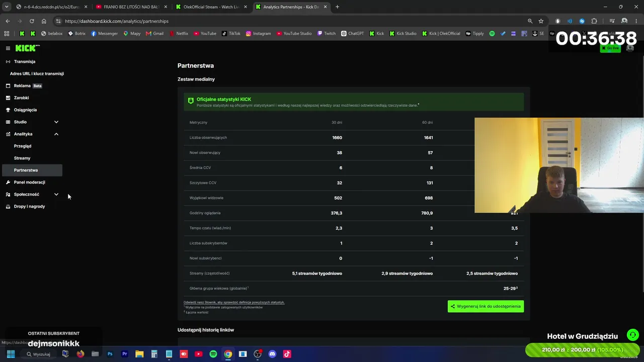
Task: Open Premiere Pro from the taskbar
Action: coord(124,354)
